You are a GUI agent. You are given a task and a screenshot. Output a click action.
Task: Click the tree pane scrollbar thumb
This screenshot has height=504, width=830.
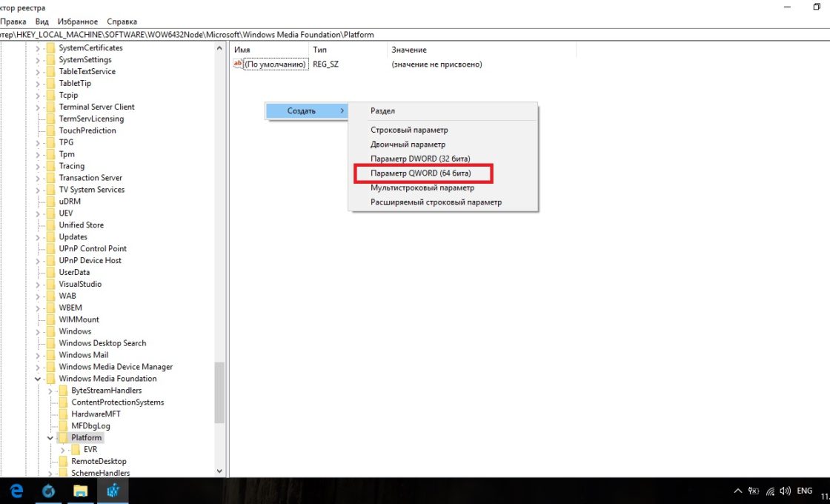click(219, 393)
